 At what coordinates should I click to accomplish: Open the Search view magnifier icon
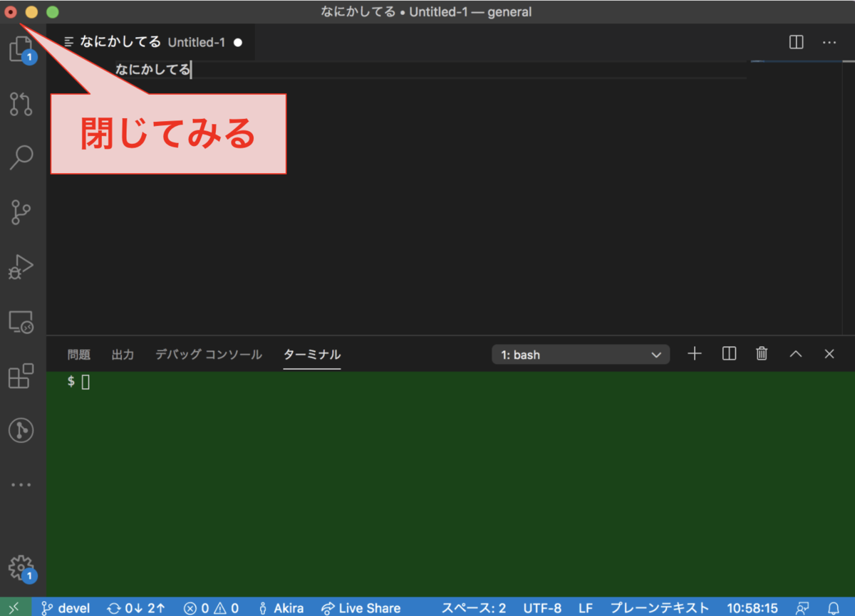(x=21, y=157)
